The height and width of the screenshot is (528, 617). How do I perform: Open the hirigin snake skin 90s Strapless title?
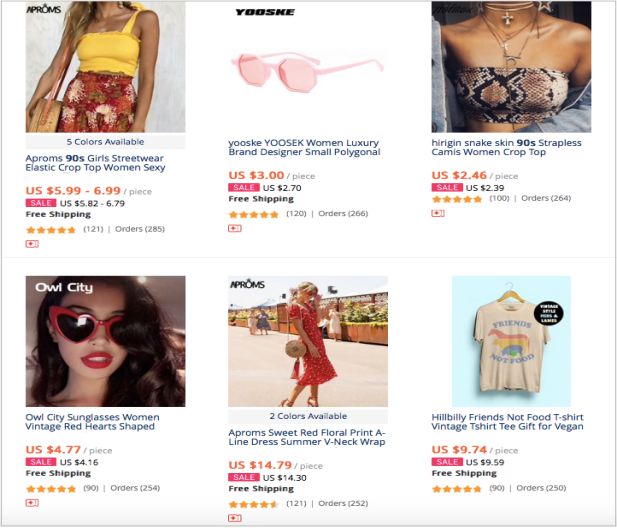pos(506,148)
